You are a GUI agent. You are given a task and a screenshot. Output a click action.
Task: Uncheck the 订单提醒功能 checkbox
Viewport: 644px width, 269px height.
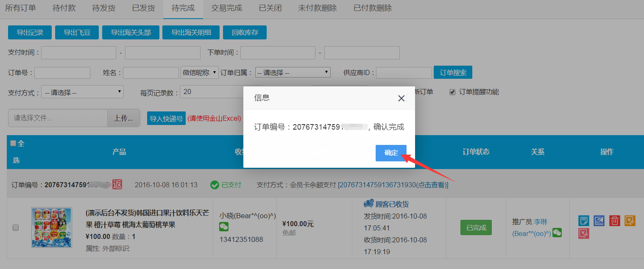(452, 92)
